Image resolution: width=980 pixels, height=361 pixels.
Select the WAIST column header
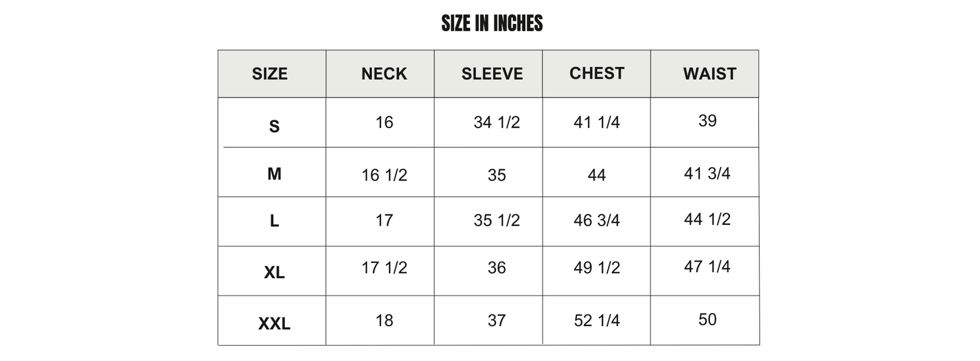pyautogui.click(x=709, y=74)
